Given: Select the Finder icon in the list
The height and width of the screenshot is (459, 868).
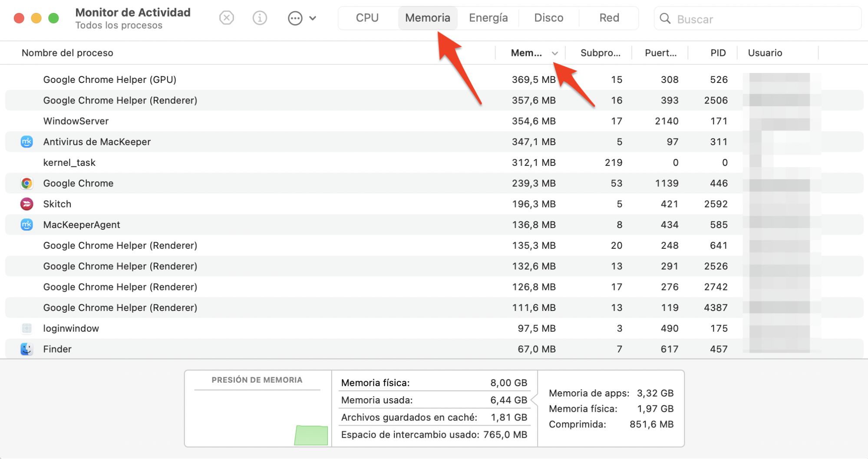Looking at the screenshot, I should click(x=26, y=349).
